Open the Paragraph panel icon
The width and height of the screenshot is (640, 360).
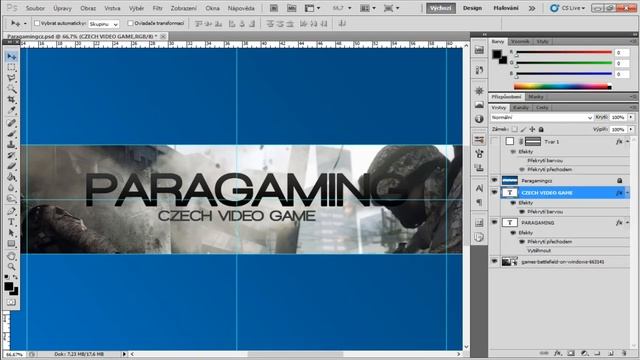(479, 202)
